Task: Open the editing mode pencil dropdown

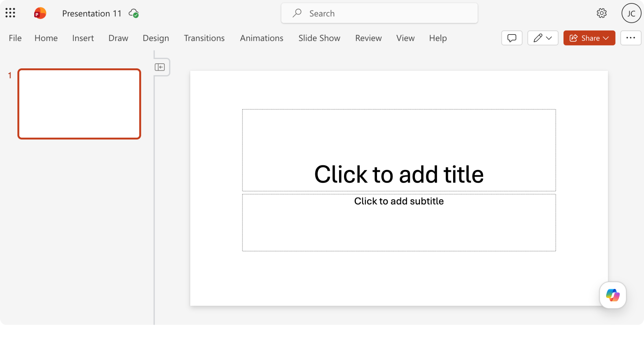Action: pos(543,38)
